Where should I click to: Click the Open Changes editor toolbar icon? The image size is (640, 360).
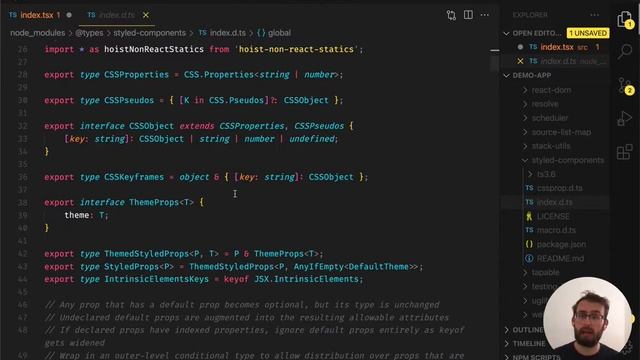point(451,15)
